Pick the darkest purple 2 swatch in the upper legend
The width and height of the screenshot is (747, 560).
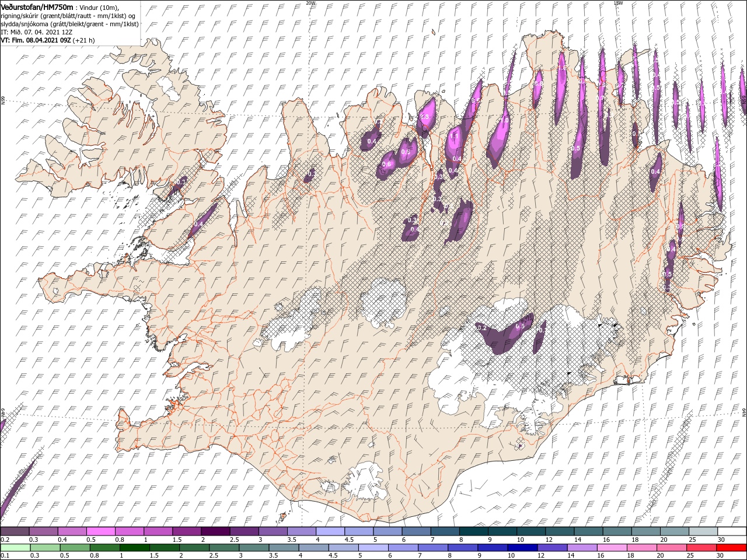click(215, 531)
